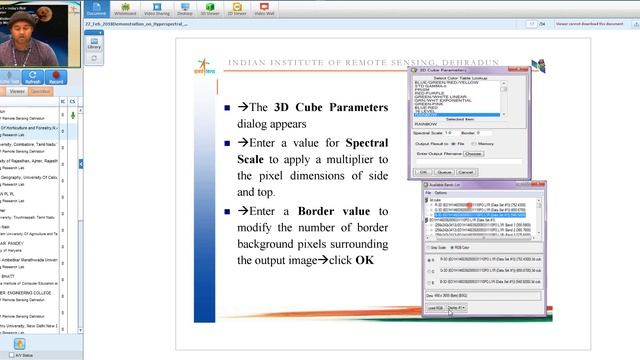The height and width of the screenshot is (360, 640).
Task: Open the Display #1 dropdown
Action: coord(456,308)
